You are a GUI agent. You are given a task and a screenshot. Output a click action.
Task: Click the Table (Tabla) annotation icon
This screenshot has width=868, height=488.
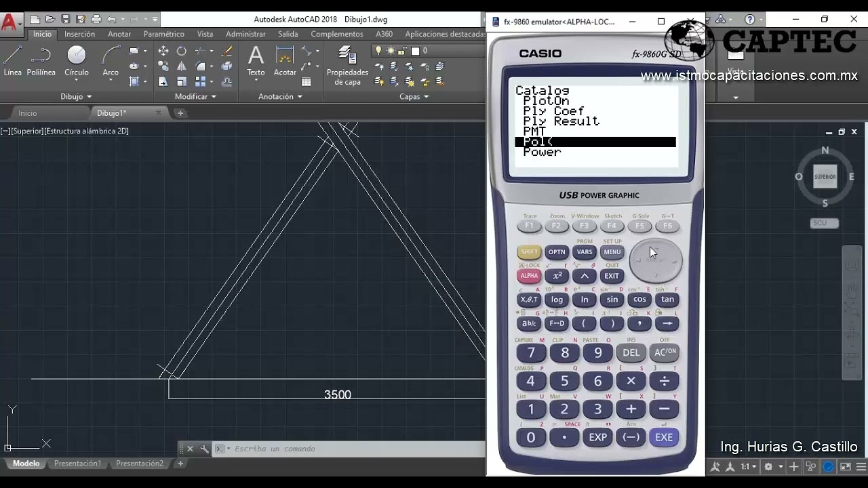click(307, 81)
